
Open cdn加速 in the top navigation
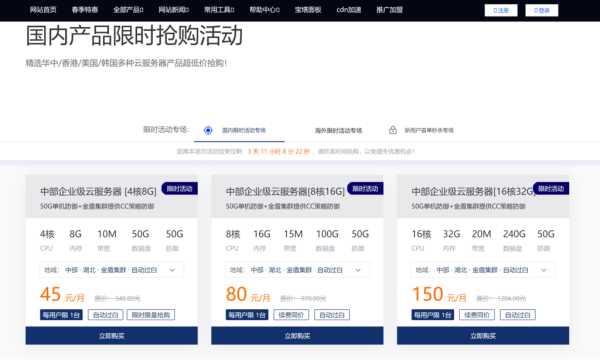point(349,10)
